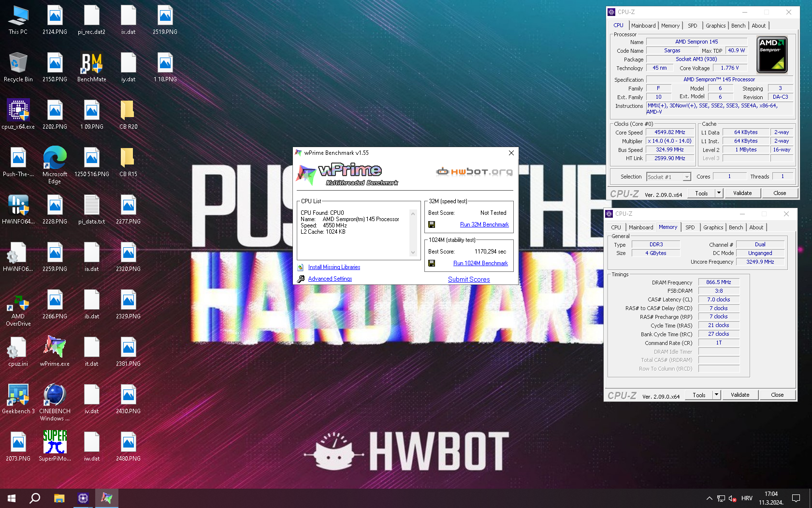Screen dimensions: 812x508
Task: Open Tools dropdown arrow in bottom CPU-Z
Action: tap(716, 394)
